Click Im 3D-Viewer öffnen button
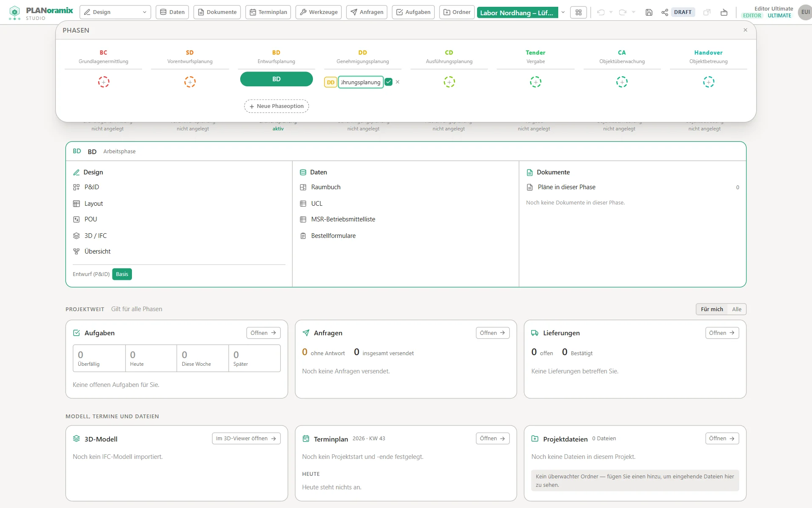This screenshot has width=812, height=508. click(246, 439)
